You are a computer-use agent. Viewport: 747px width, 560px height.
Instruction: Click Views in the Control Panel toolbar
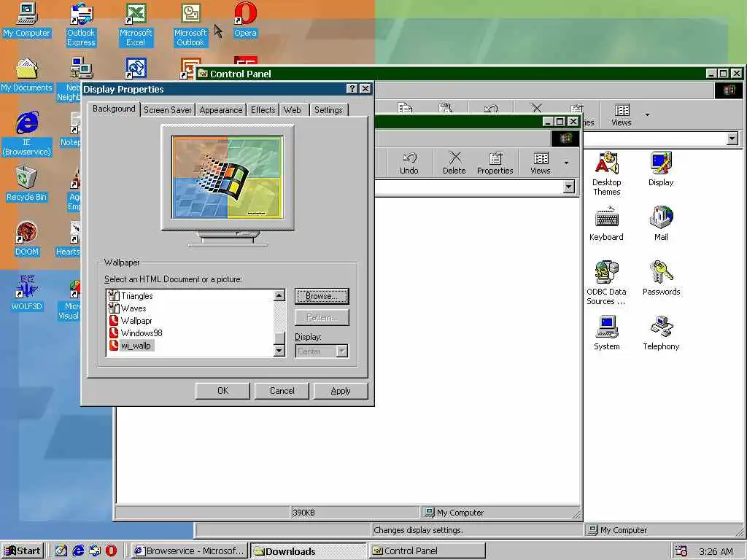622,114
